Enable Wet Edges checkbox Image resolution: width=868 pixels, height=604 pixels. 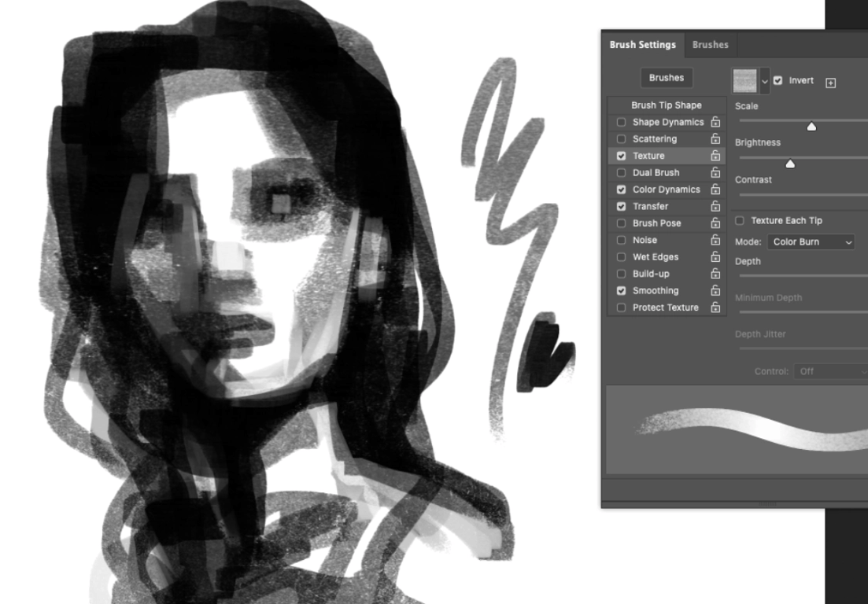coord(621,257)
